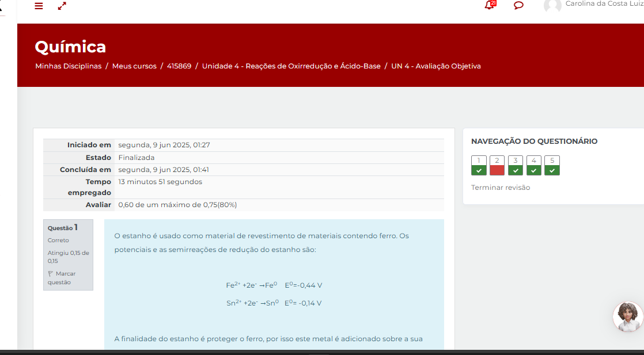Open Unidade 4 Reações de Oxirredução breadcrumb
This screenshot has width=644, height=355.
[x=291, y=66]
